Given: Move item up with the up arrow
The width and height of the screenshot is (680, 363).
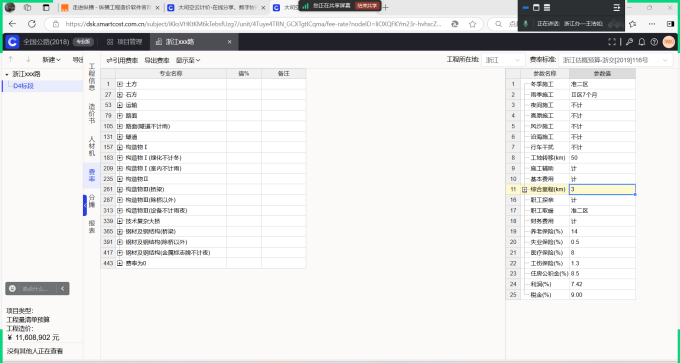Looking at the screenshot, I should [x=11, y=59].
